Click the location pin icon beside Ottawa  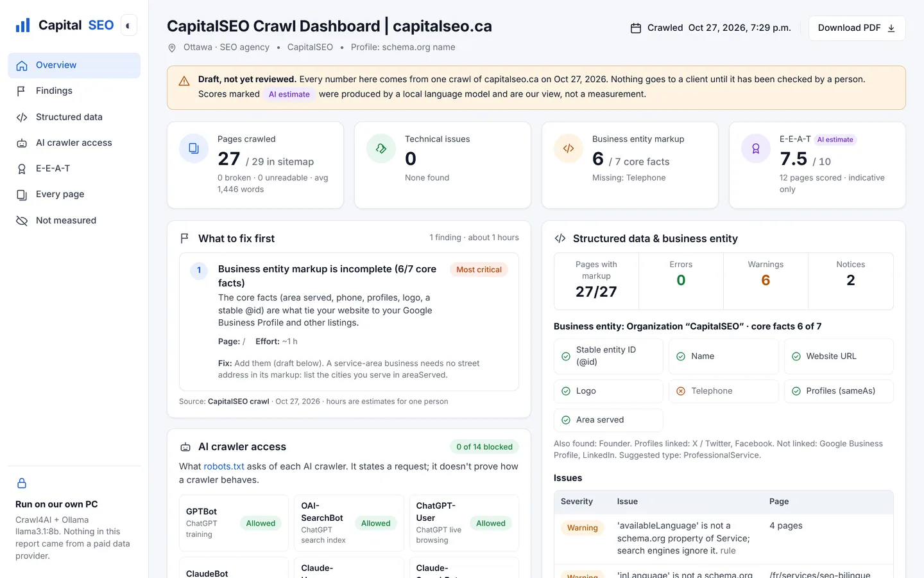(172, 48)
